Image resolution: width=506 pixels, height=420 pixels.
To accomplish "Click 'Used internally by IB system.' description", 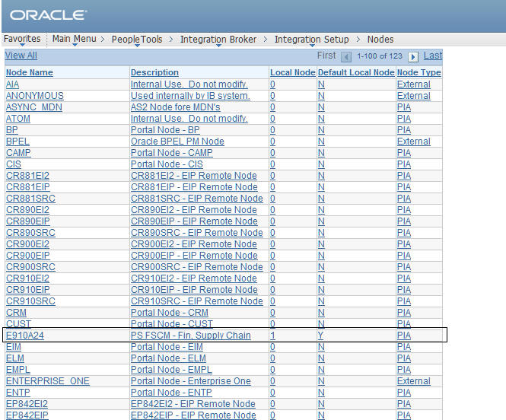I will 190,96.
